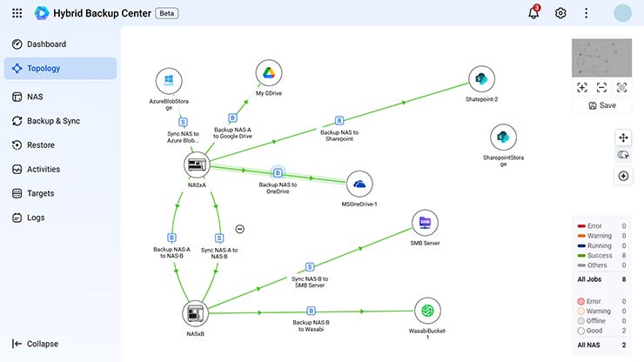Go to the Backup & Sync page
This screenshot has height=362, width=644.
53,121
